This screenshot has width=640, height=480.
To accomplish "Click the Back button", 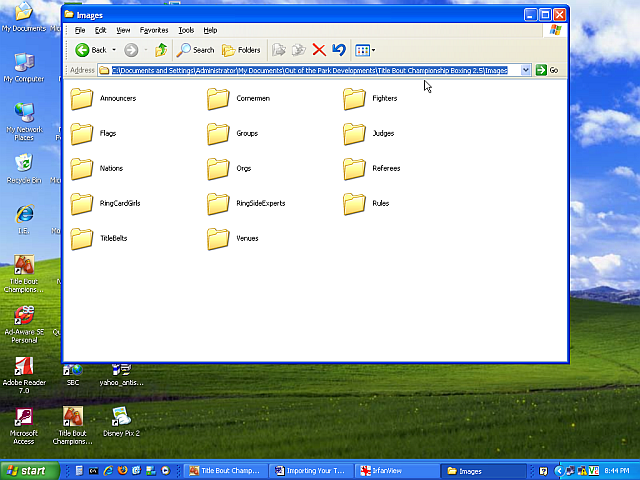I will pos(91,50).
